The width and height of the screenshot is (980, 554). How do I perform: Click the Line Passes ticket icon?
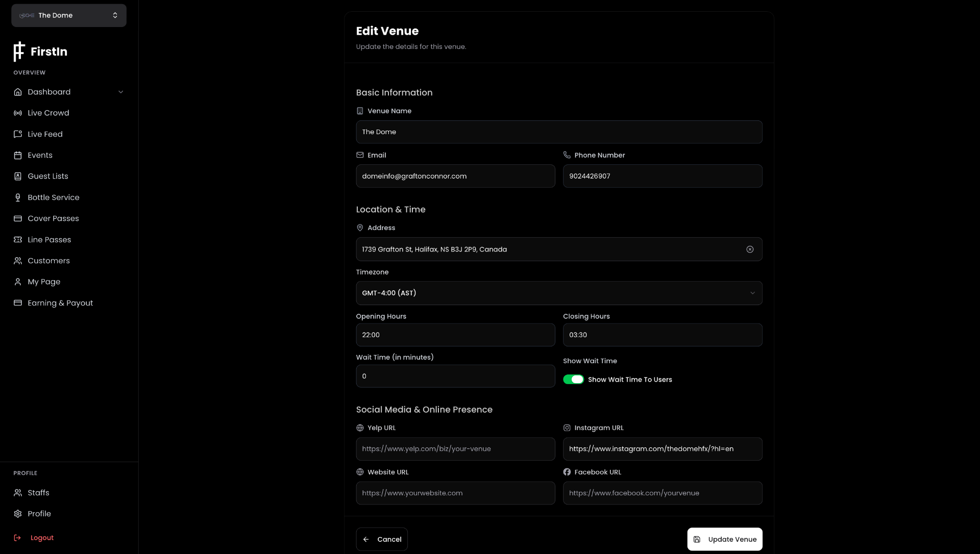click(18, 240)
